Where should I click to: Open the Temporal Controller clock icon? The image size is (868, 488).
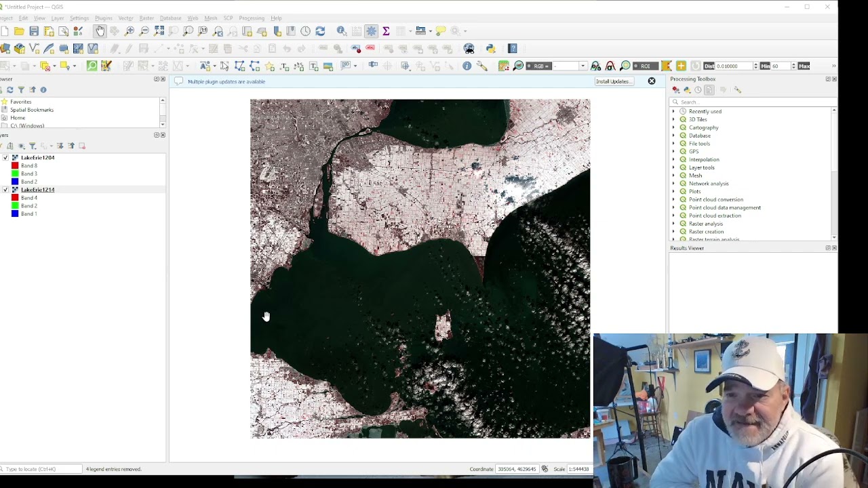[x=306, y=31]
